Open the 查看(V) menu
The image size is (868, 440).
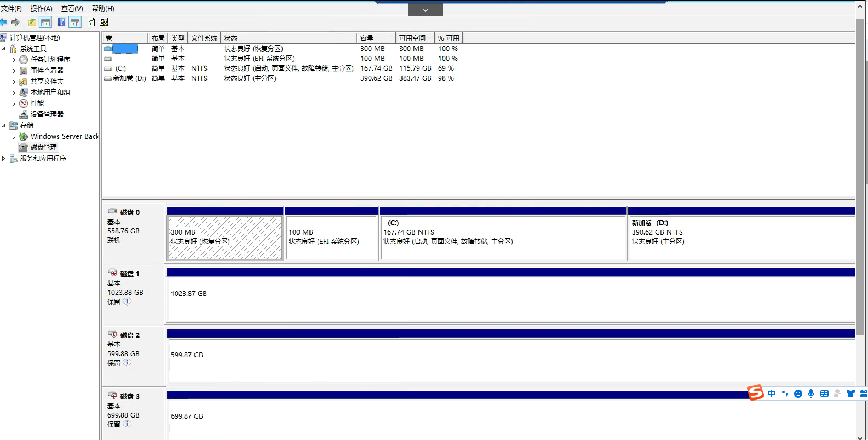click(x=72, y=8)
